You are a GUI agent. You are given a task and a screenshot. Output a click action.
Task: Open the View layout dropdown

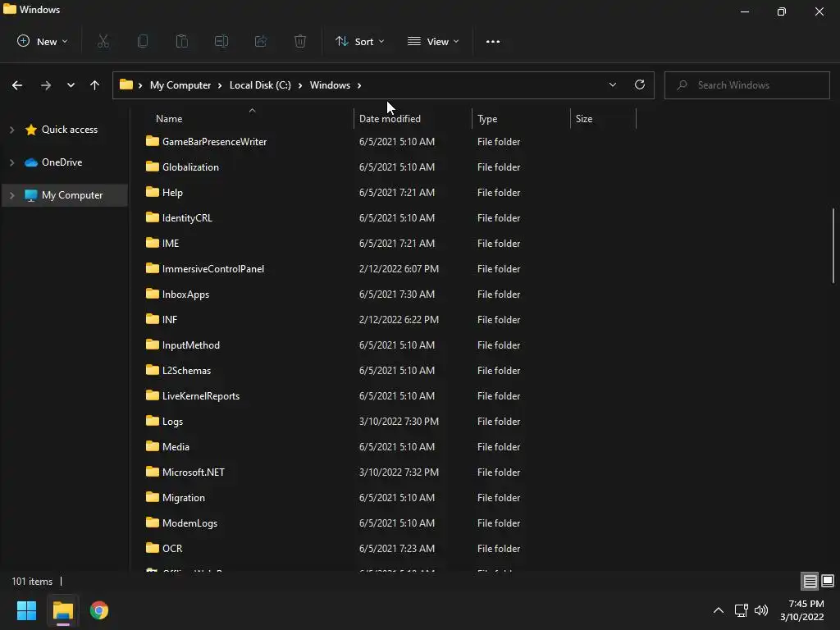pos(433,41)
